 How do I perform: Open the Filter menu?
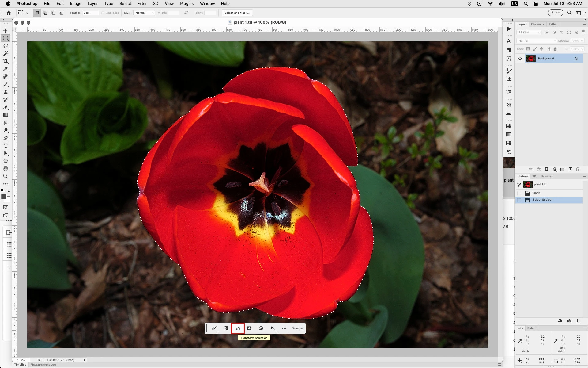pos(142,4)
